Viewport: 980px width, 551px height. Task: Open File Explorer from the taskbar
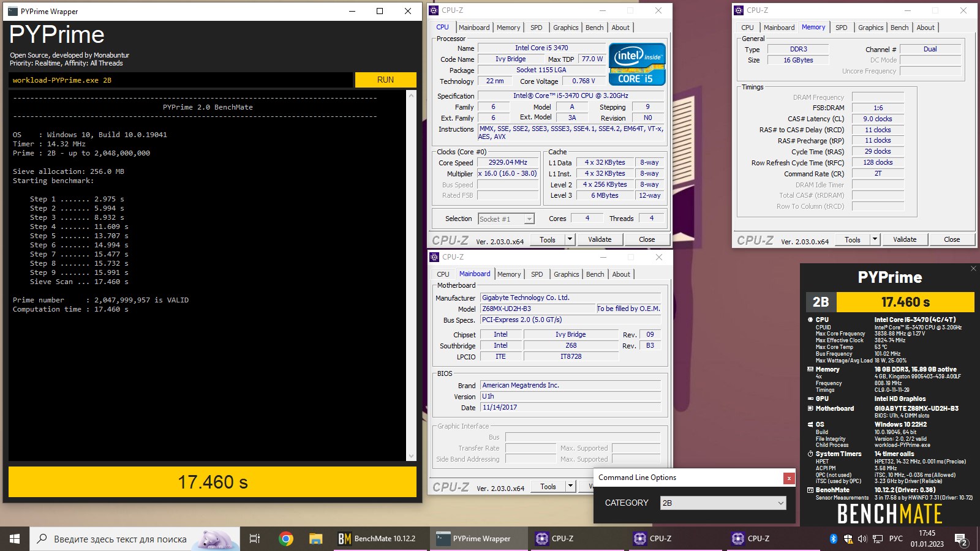click(315, 539)
